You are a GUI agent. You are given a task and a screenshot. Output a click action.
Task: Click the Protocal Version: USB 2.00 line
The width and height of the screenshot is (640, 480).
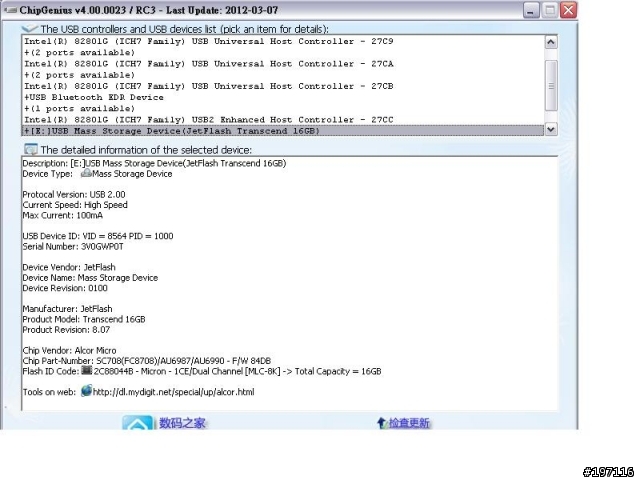click(74, 194)
